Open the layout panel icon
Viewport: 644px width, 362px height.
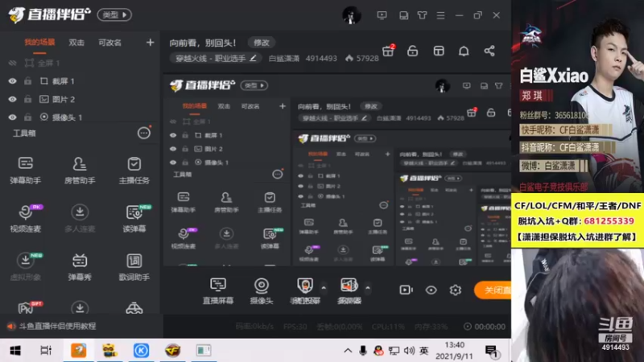(439, 51)
